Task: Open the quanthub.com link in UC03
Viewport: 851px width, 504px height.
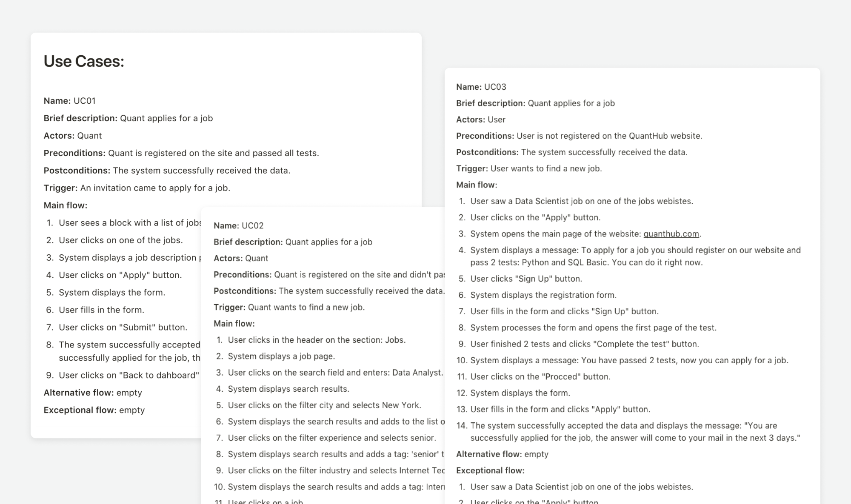Action: point(671,234)
